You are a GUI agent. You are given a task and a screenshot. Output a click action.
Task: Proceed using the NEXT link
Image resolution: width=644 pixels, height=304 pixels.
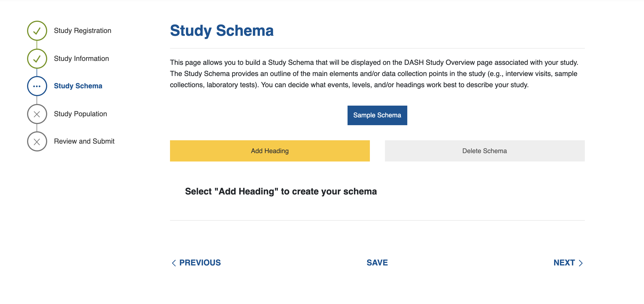tap(564, 263)
